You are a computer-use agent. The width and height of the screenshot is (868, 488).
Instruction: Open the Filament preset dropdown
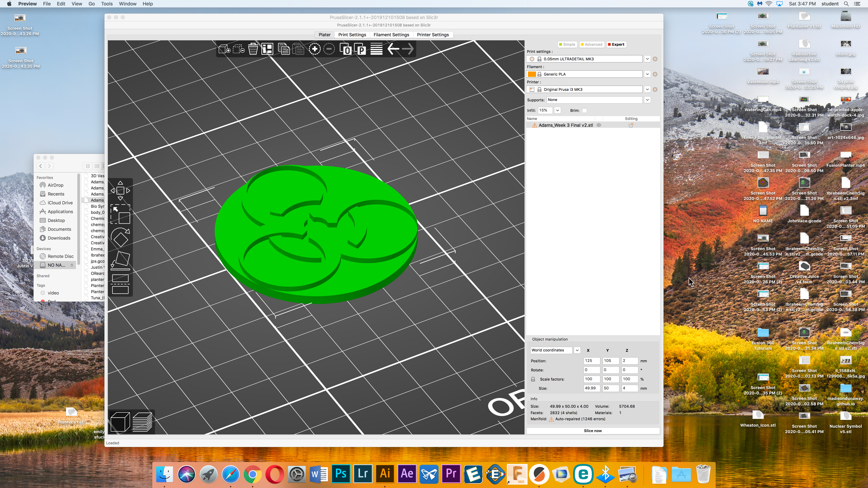(647, 74)
